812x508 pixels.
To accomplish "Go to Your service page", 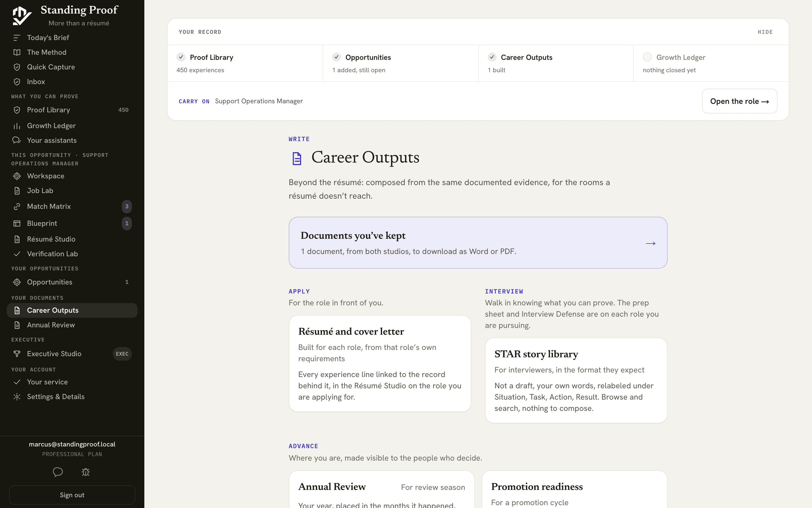I will coord(72,382).
